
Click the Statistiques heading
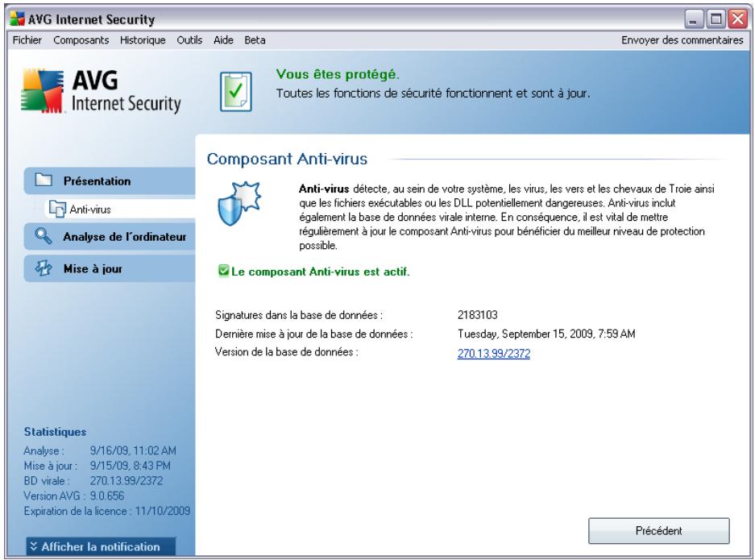55,432
